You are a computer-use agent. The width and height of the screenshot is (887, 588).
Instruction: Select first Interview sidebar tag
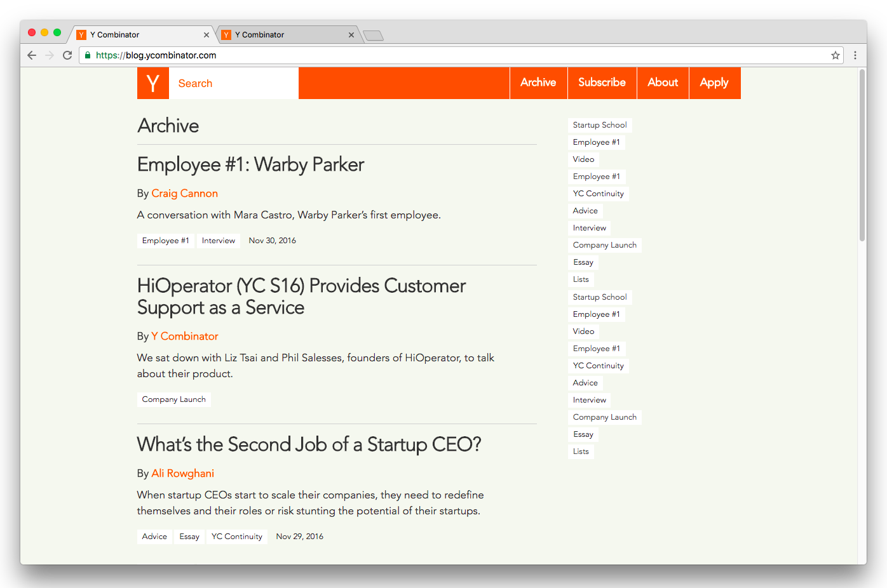point(590,228)
